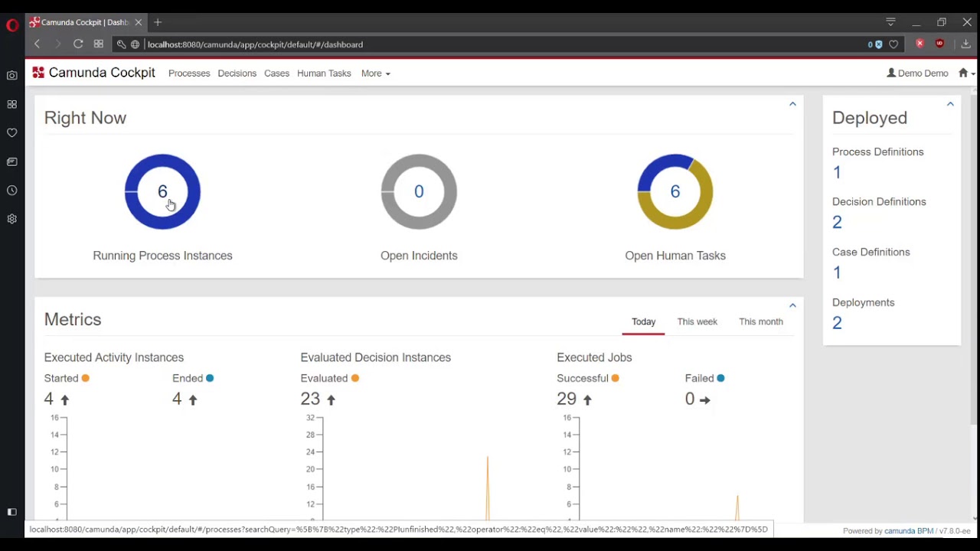Image resolution: width=980 pixels, height=551 pixels.
Task: Open Deployments count 2
Action: coord(837,323)
